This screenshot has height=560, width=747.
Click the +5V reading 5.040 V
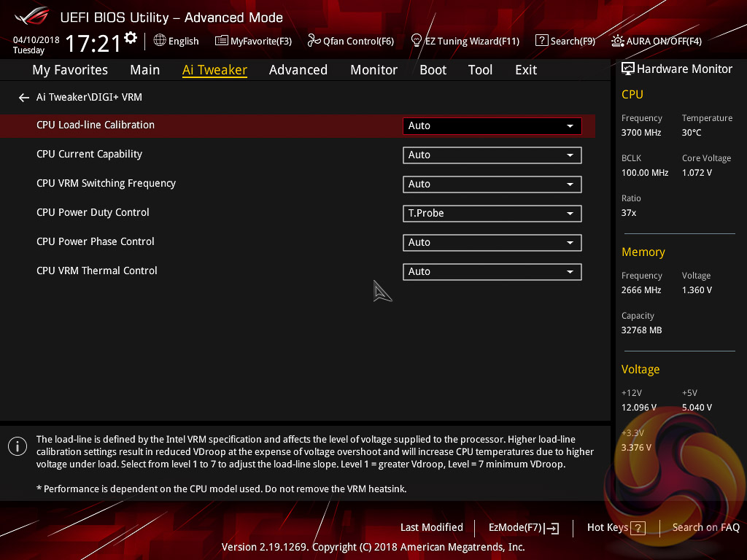point(697,408)
